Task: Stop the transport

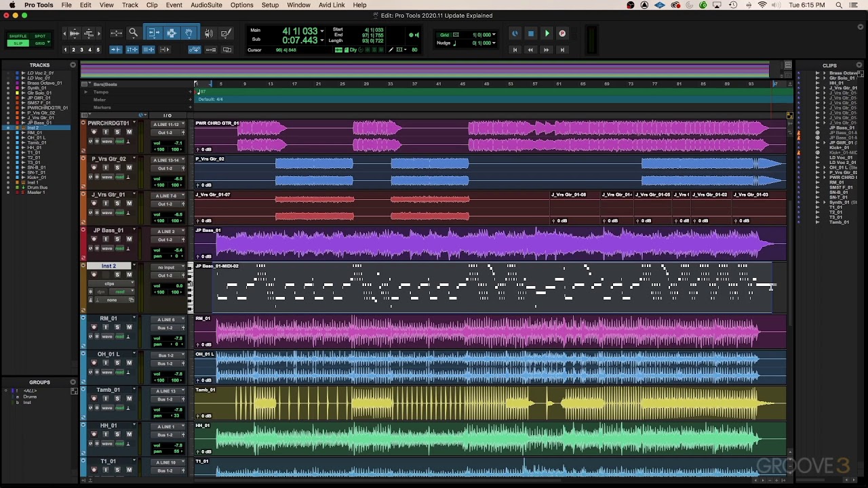Action: click(530, 33)
